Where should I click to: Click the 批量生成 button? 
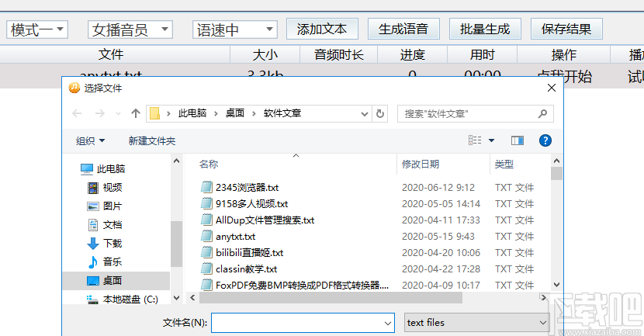coord(485,29)
